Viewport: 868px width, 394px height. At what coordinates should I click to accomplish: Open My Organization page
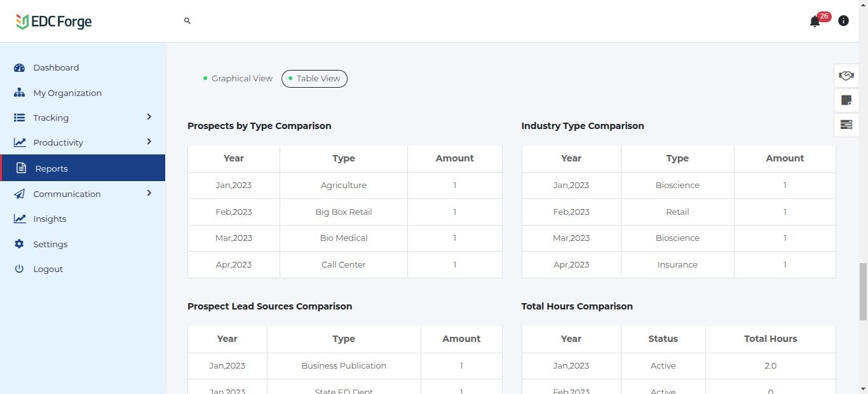click(x=67, y=93)
